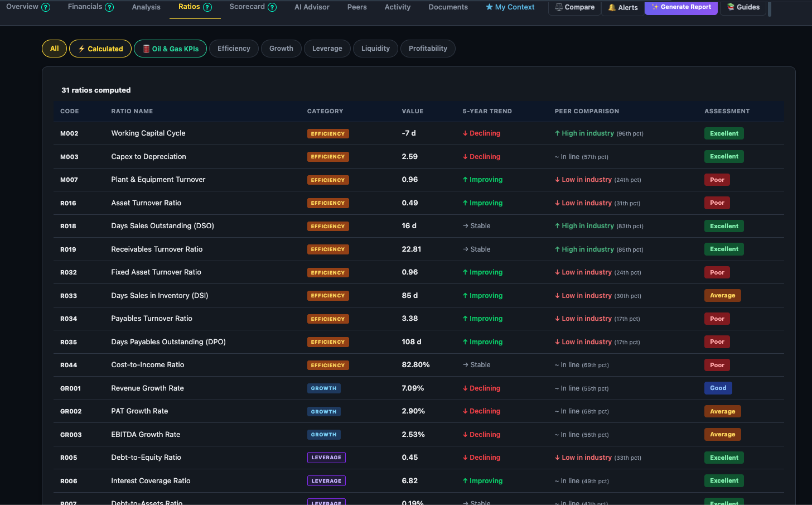This screenshot has width=812, height=505.
Task: Click the help icon beside Scorecard
Action: [273, 7]
